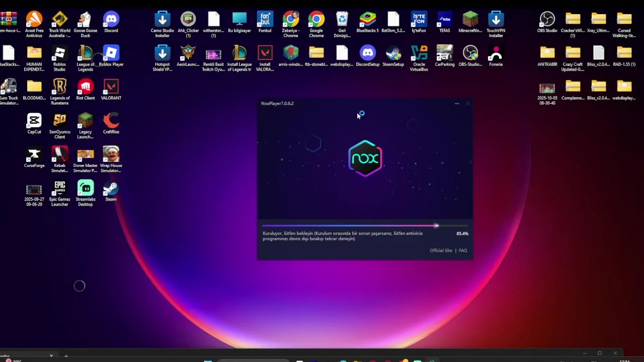
Task: Open the TouchVPN Installer icon
Action: point(496,24)
